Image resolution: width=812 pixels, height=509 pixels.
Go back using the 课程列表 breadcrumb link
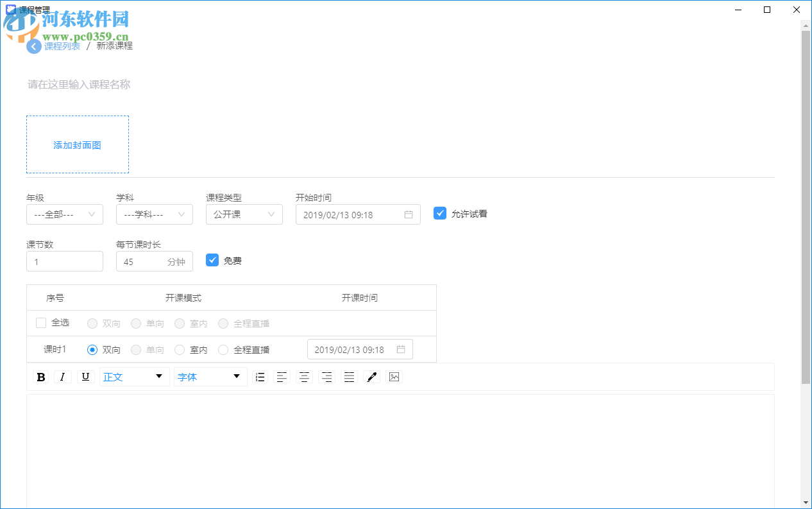pos(62,46)
